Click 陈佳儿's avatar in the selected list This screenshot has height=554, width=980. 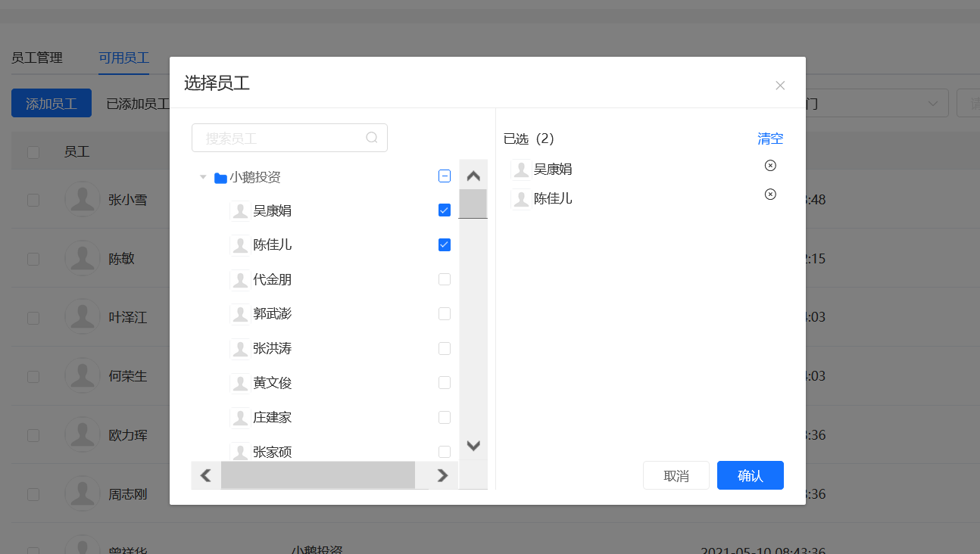pyautogui.click(x=521, y=199)
